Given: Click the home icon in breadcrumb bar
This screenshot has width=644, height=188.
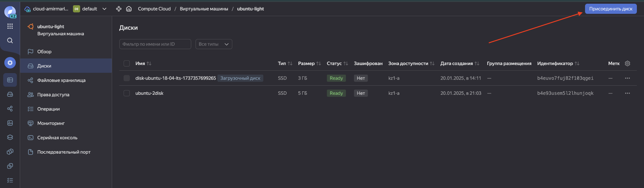Looking at the screenshot, I should tap(129, 9).
